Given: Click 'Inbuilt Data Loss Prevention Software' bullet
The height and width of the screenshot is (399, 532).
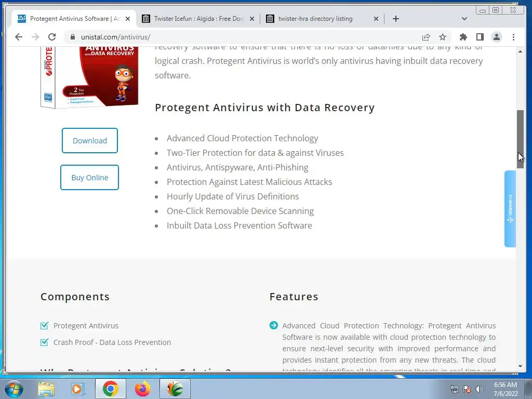Looking at the screenshot, I should coord(239,225).
